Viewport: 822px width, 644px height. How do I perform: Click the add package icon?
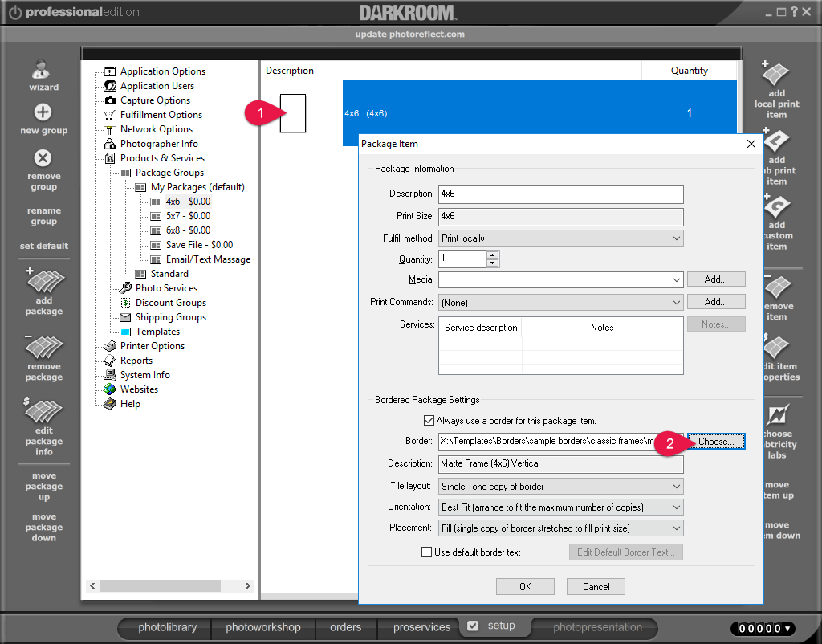pyautogui.click(x=45, y=281)
